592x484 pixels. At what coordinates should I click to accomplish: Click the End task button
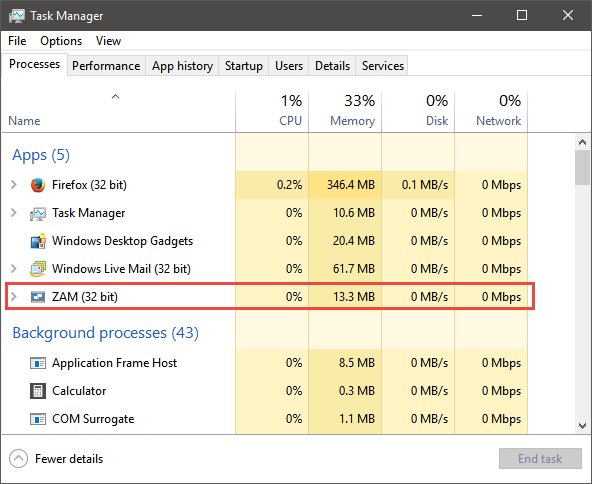[540, 458]
